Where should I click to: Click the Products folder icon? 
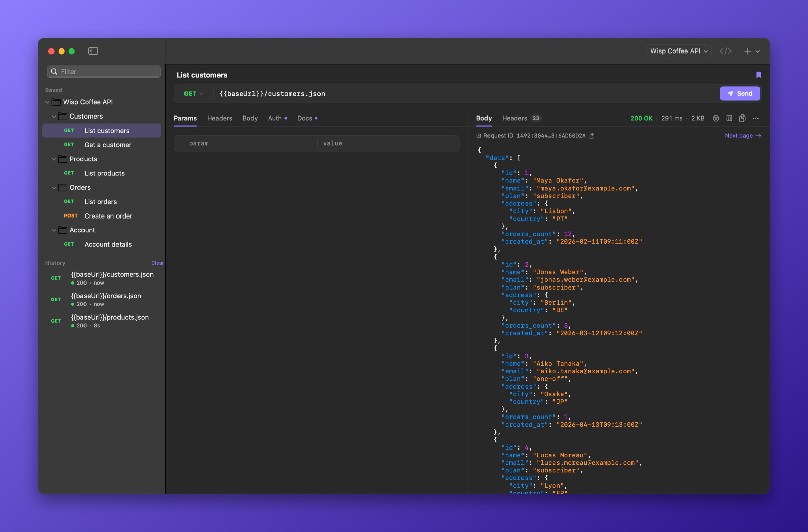click(x=63, y=159)
